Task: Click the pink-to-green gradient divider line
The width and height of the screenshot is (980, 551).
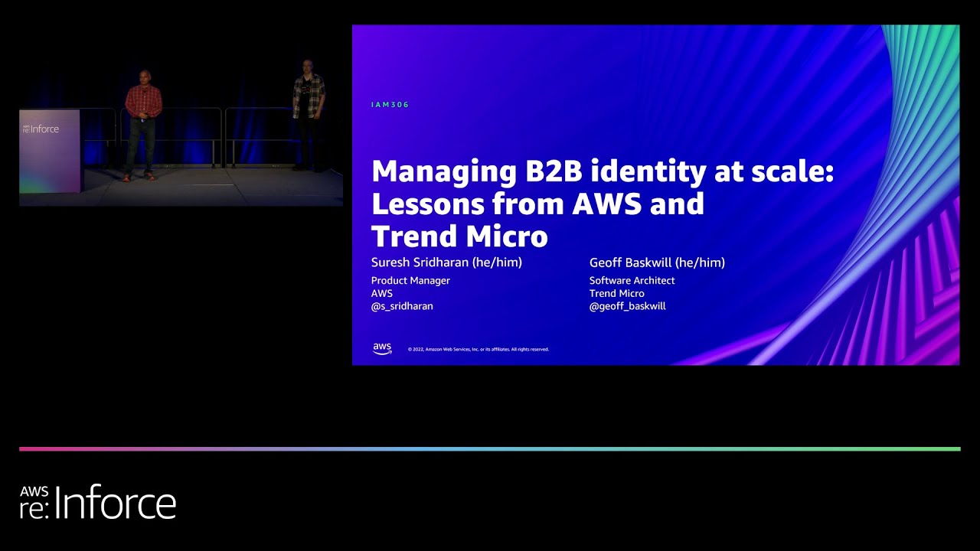Action: tap(490, 449)
